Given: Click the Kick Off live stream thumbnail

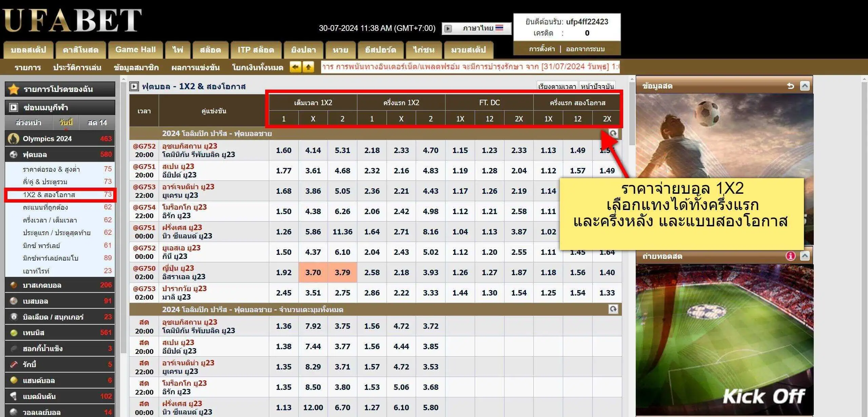Looking at the screenshot, I should [x=725, y=340].
